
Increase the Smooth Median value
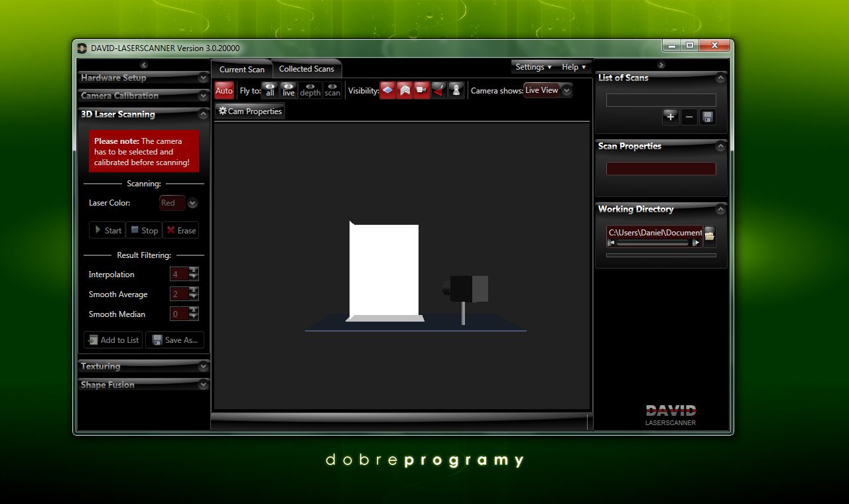pos(194,310)
